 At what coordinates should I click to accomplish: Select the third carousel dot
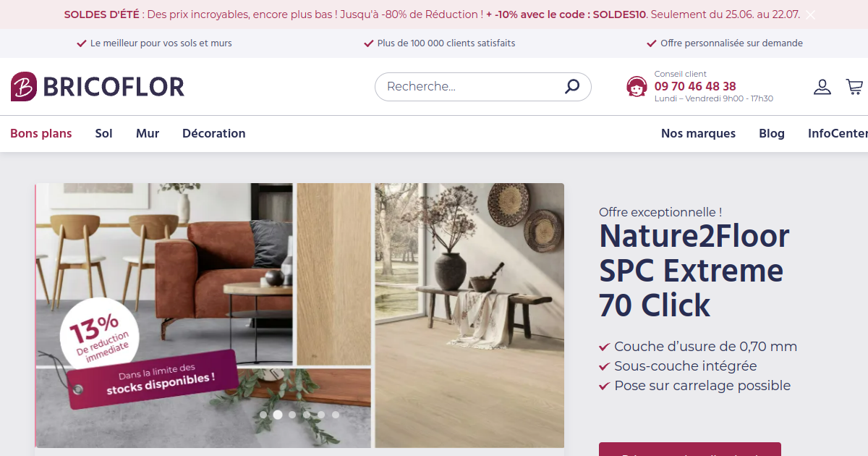pos(292,415)
